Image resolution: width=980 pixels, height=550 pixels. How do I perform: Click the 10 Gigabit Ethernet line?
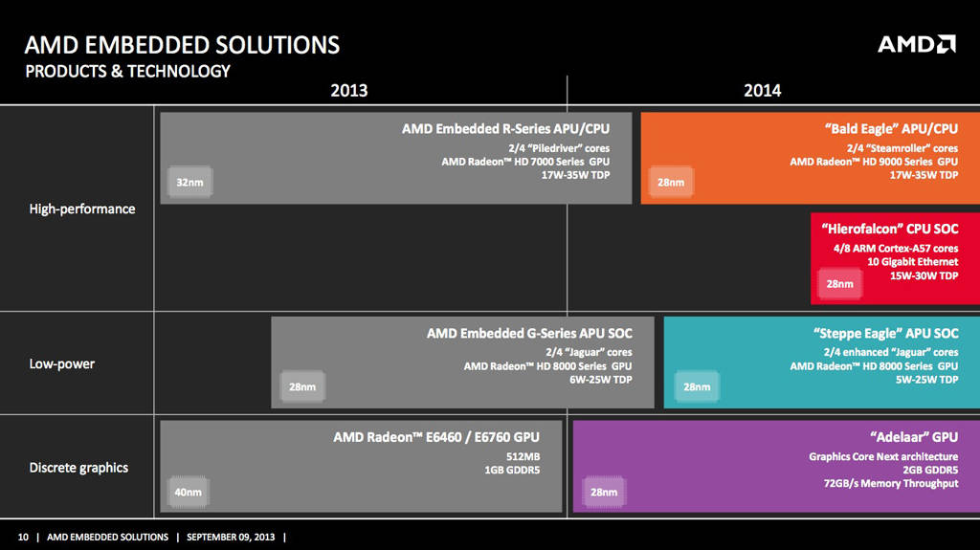(912, 262)
